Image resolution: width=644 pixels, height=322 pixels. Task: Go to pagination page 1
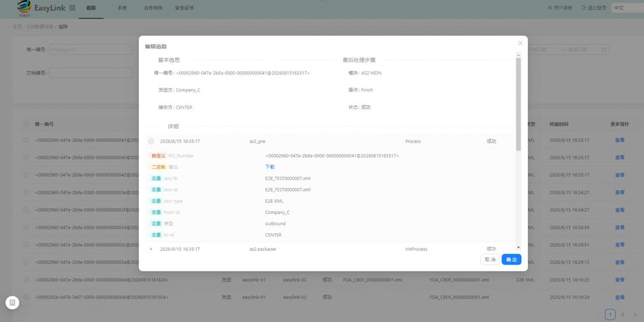pos(610,314)
